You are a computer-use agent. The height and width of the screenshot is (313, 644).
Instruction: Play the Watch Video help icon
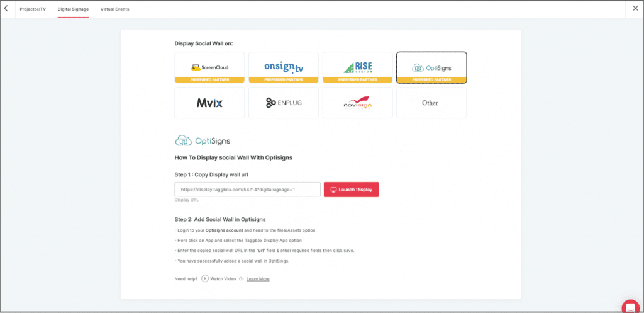pos(204,278)
